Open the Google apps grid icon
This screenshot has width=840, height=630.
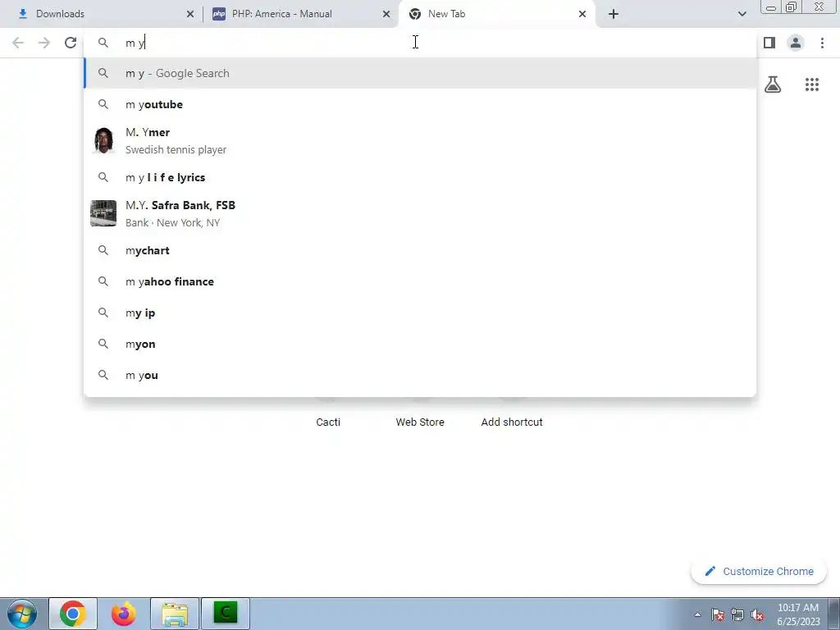[x=812, y=84]
